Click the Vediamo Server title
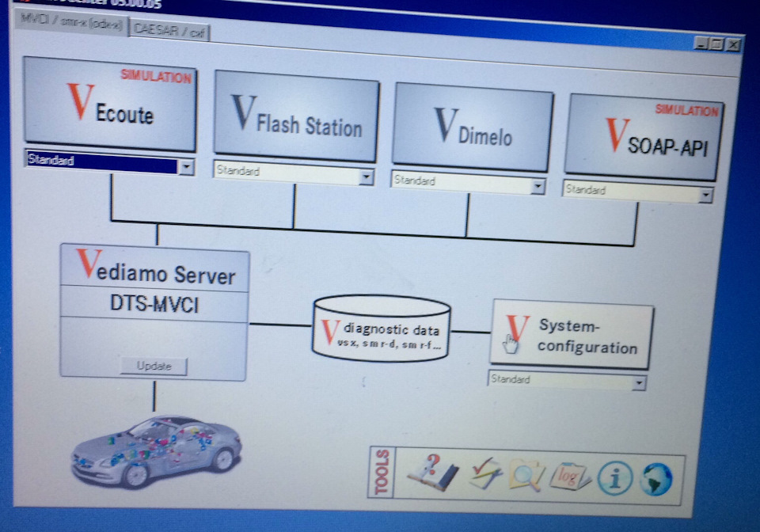The image size is (760, 532). [x=156, y=268]
